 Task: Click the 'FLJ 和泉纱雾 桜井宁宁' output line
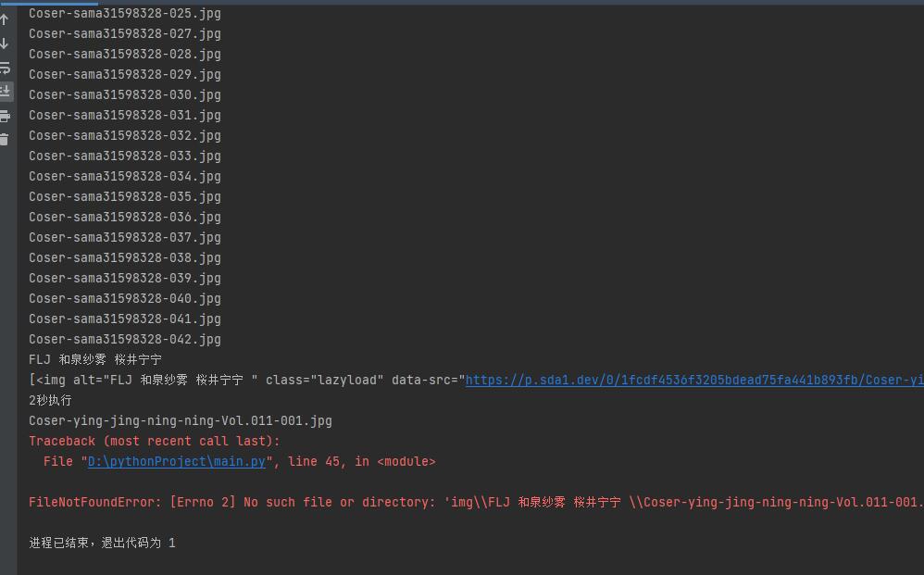pos(95,359)
